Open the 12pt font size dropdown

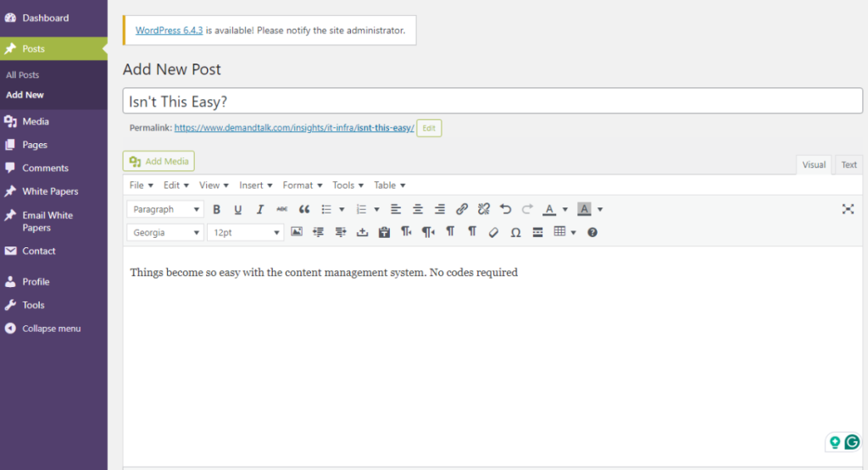click(245, 233)
